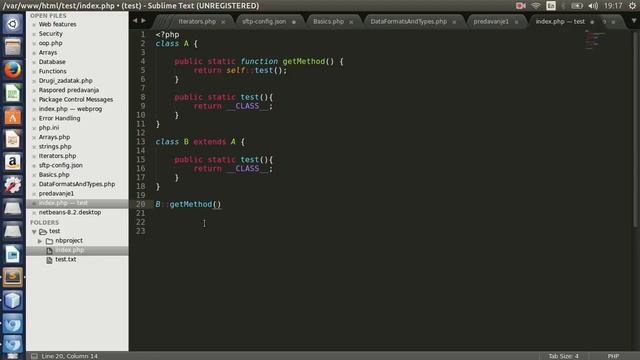This screenshot has width=640, height=360.
Task: Focus the Sublime Text dock icon
Action: click(x=13, y=278)
